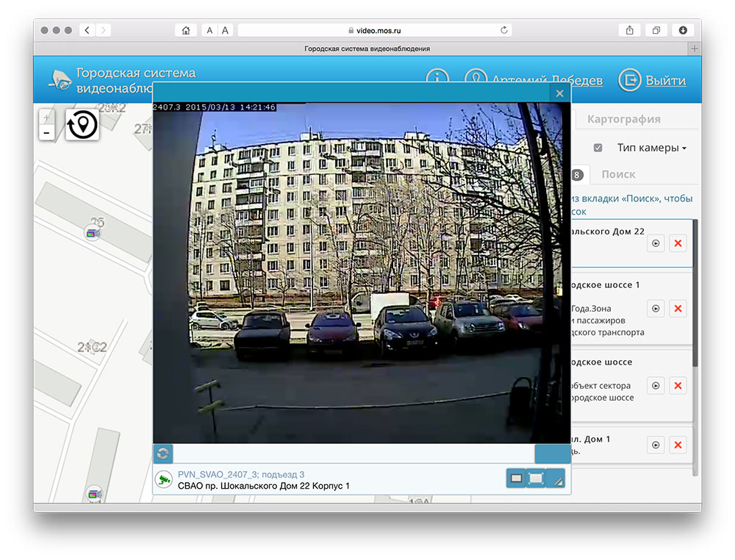Zoom out the map with minus button
This screenshot has height=560, width=735.
(x=46, y=132)
